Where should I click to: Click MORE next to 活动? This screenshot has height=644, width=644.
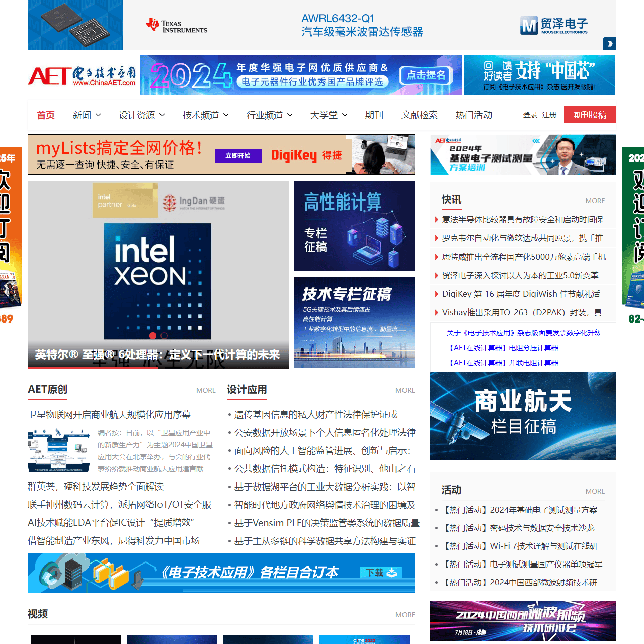pos(595,491)
